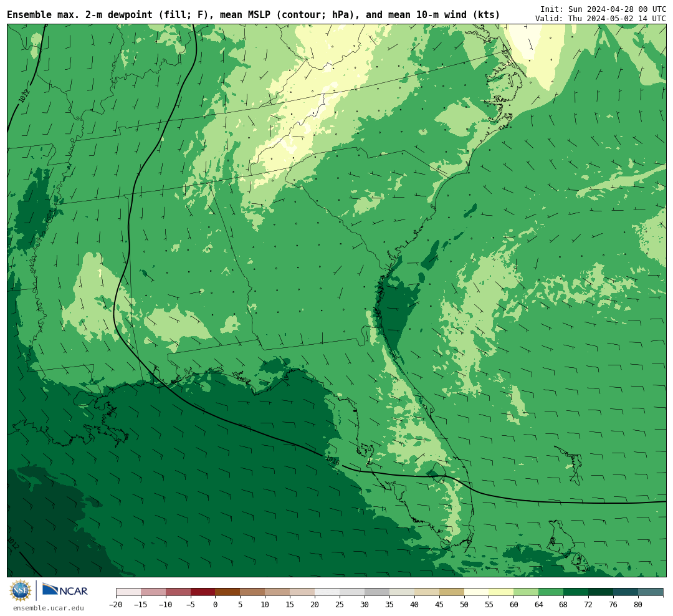Click the colorbar tick label 50
Image resolution: width=673 pixels, height=616 pixels.
click(464, 604)
